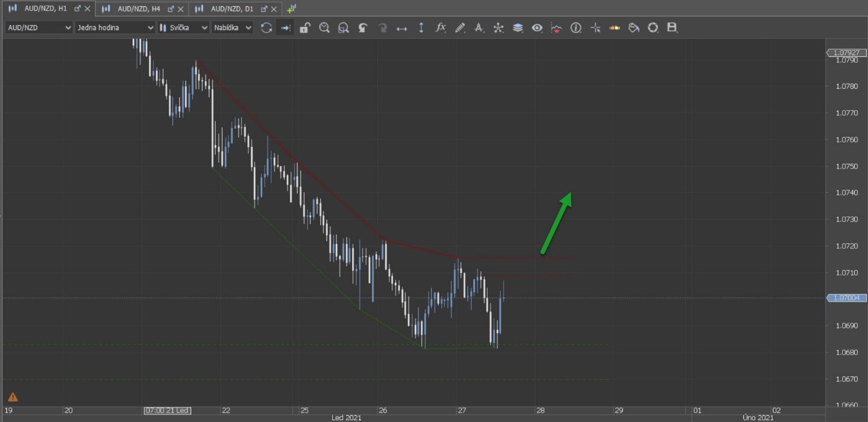The height and width of the screenshot is (422, 868).
Task: Close the AUD/NZD, H4 tab
Action: [180, 9]
